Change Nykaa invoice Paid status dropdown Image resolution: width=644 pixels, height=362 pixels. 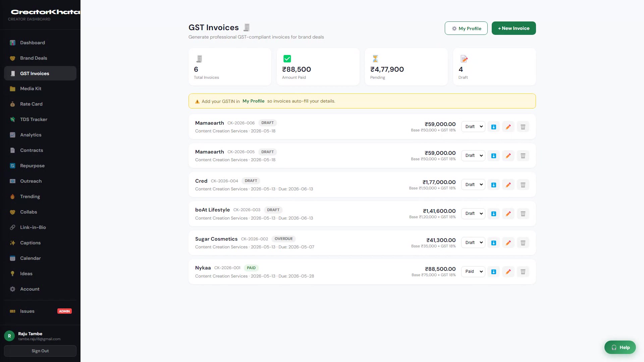(473, 271)
